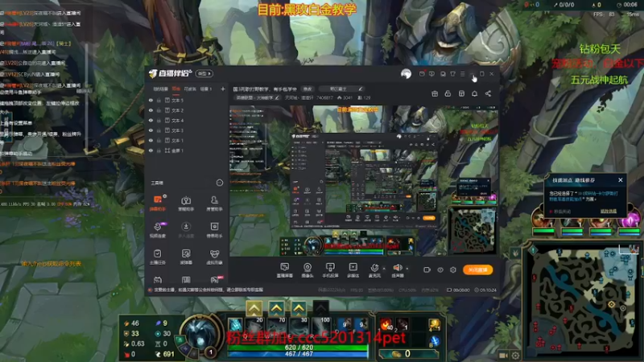
Task: Click the record video icon
Action: [427, 269]
